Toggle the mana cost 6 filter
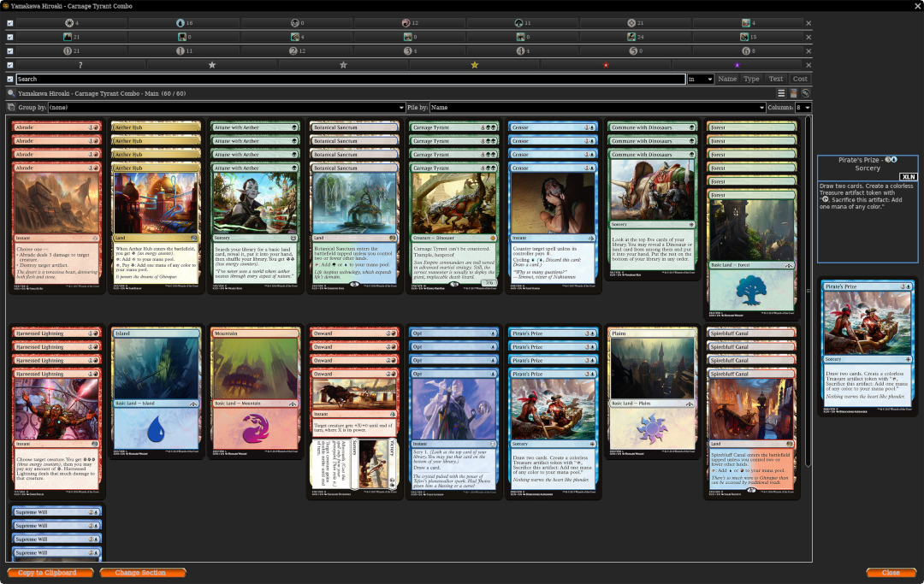This screenshot has height=584, width=924. [x=749, y=51]
